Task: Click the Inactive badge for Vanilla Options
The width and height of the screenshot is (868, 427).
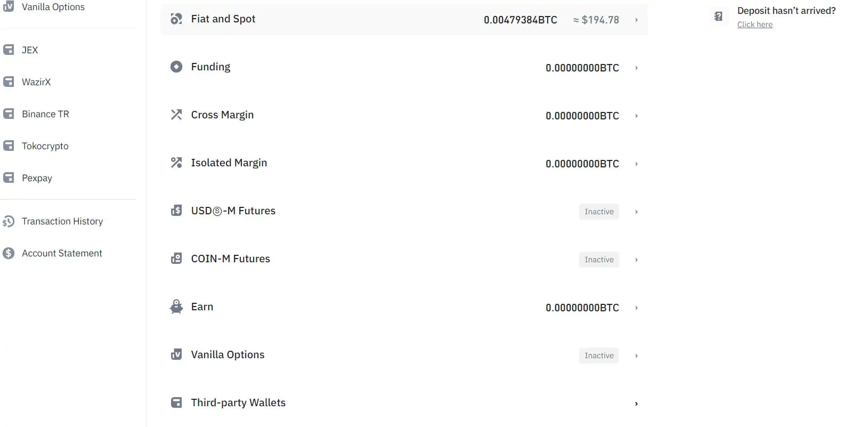Action: (599, 356)
